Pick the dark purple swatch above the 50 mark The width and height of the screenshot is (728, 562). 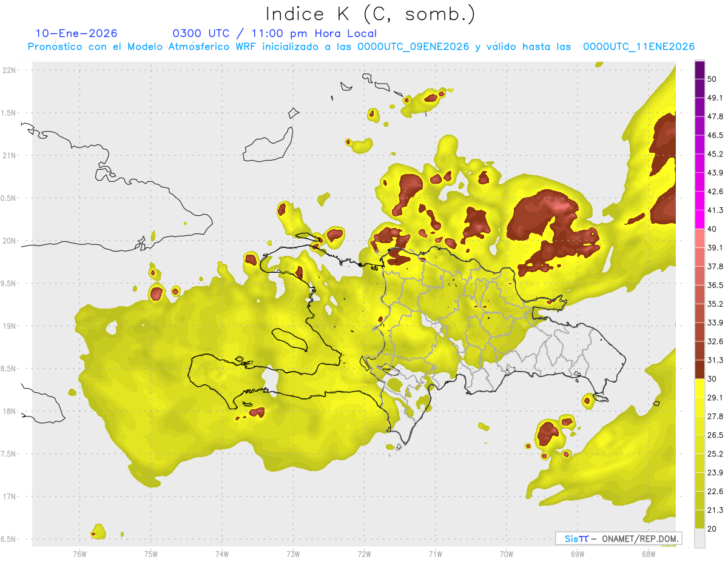coord(700,70)
